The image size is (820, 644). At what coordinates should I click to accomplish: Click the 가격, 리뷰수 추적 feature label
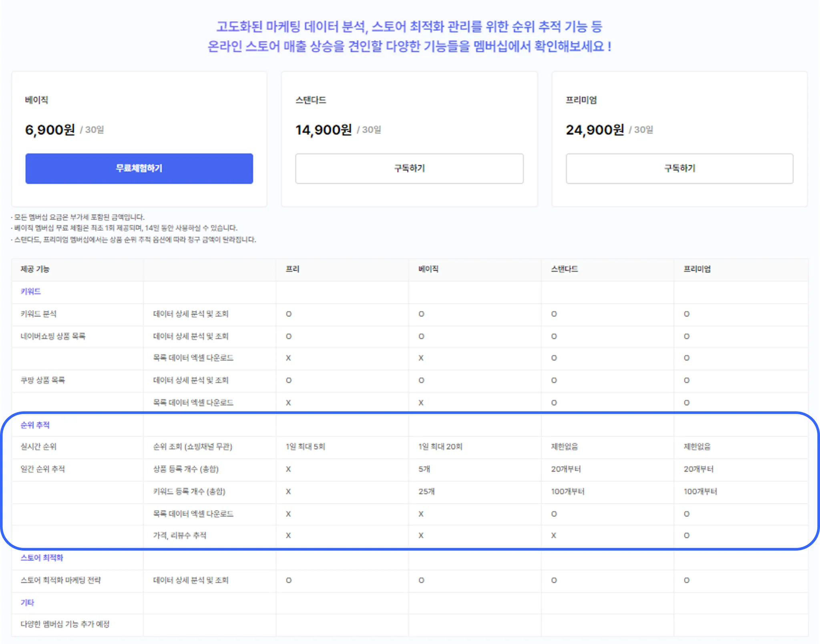pyautogui.click(x=180, y=535)
